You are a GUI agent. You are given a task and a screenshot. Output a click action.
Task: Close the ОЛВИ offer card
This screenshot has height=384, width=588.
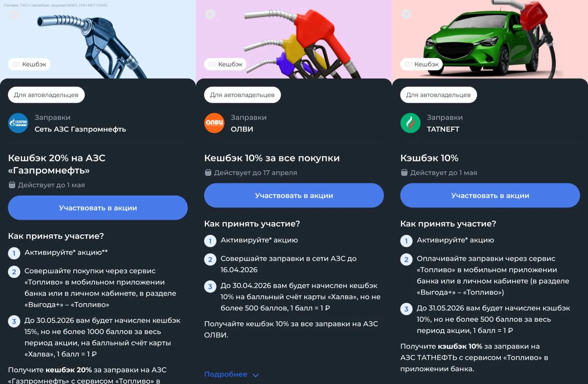pyautogui.click(x=210, y=14)
